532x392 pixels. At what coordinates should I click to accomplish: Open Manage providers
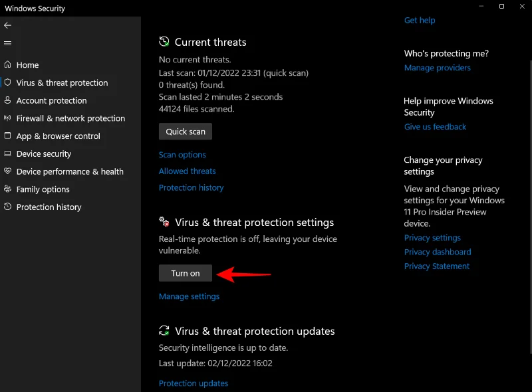point(437,67)
